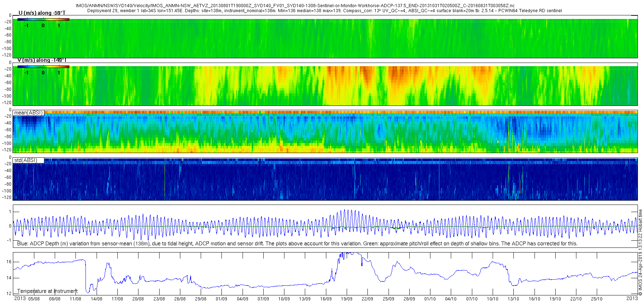
Task: Click the deployment metadata subtitle line
Action: tap(325, 11)
